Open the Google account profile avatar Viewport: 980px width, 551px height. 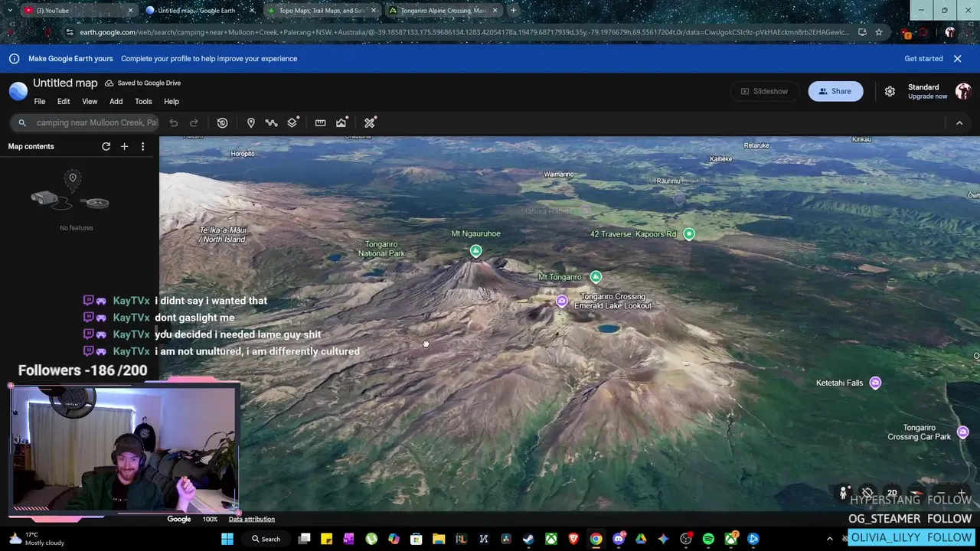click(x=963, y=91)
